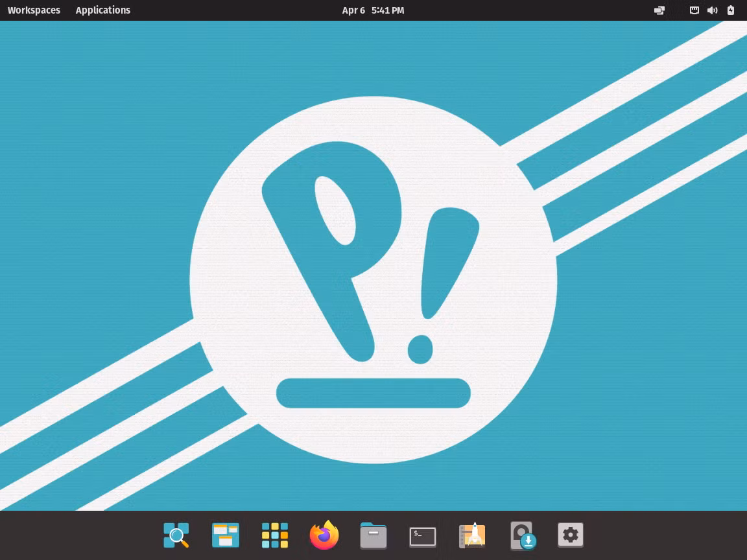
Task: Click the wired network status icon
Action: (694, 10)
